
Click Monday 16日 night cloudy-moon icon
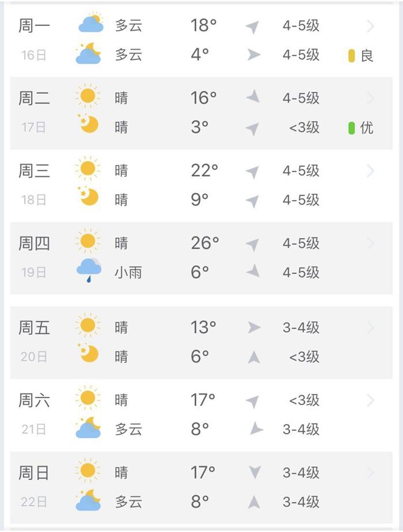click(89, 54)
